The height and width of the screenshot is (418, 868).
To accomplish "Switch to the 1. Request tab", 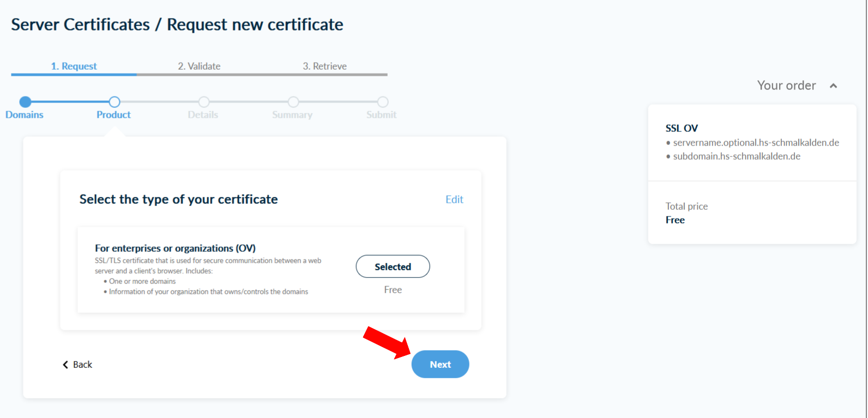I will (74, 66).
